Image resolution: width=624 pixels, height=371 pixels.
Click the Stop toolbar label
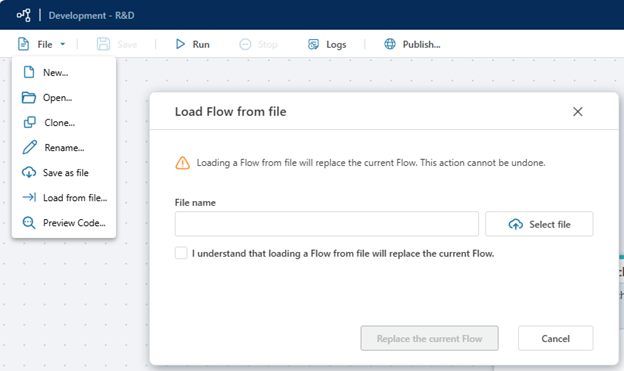[x=268, y=45]
